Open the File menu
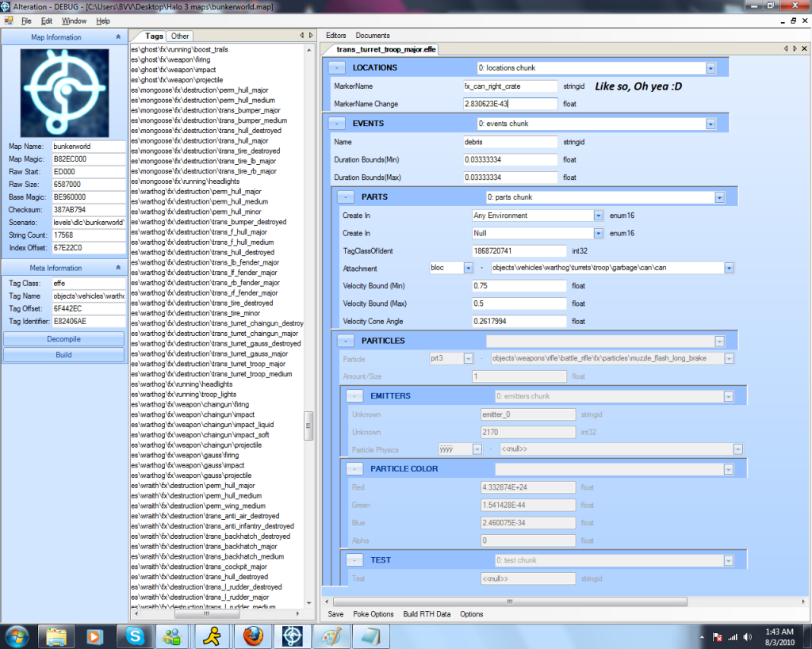Screen dimensions: 812x649 (26, 21)
